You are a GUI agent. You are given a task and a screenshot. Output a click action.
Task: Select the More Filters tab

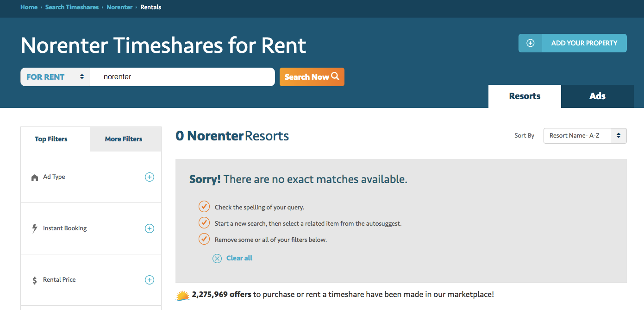tap(124, 139)
